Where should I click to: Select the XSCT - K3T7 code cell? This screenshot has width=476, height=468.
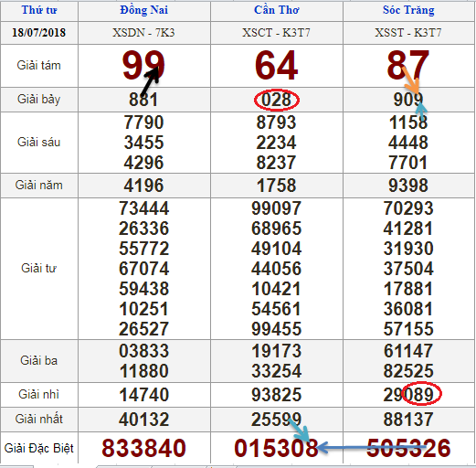[x=276, y=33]
